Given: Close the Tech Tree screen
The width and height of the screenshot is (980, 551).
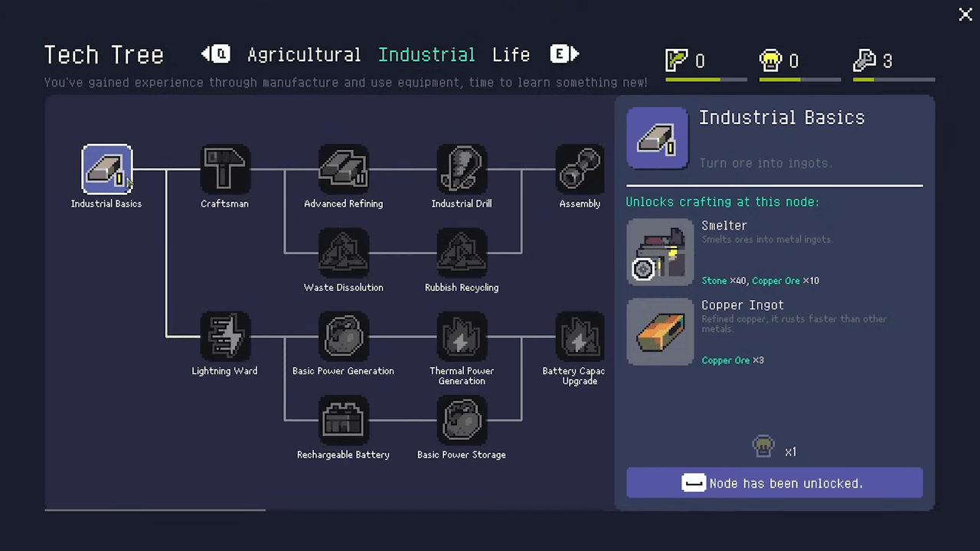Looking at the screenshot, I should [x=965, y=15].
